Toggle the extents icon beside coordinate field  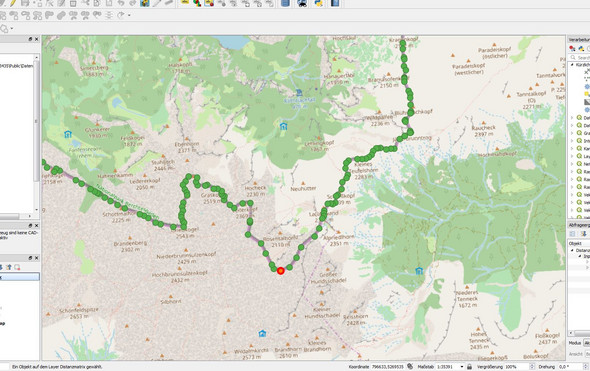[x=410, y=366]
